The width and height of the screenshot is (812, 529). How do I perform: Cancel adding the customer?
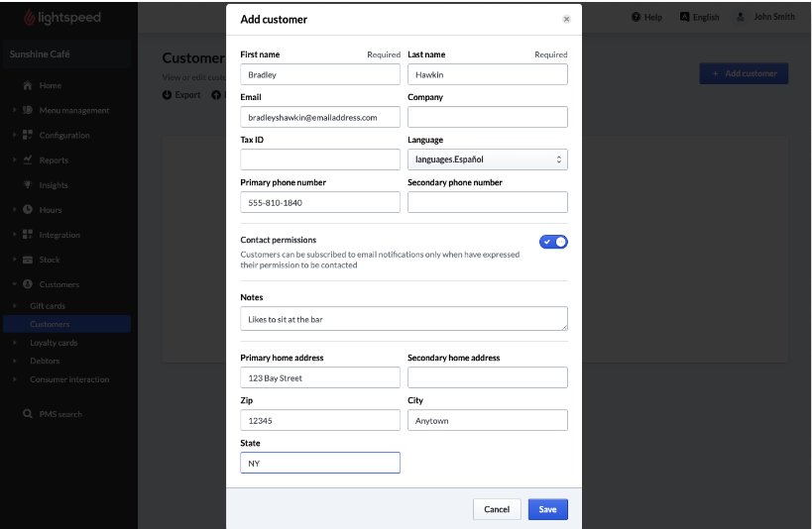[x=497, y=509]
